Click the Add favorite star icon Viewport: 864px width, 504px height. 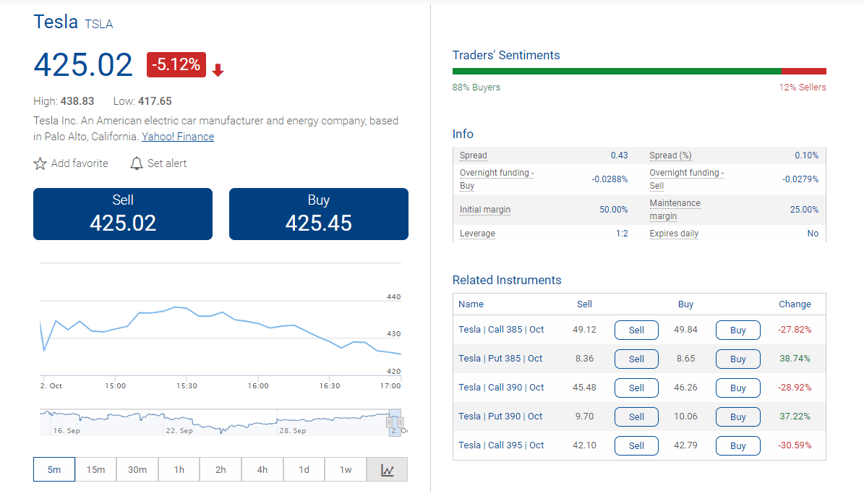point(40,163)
